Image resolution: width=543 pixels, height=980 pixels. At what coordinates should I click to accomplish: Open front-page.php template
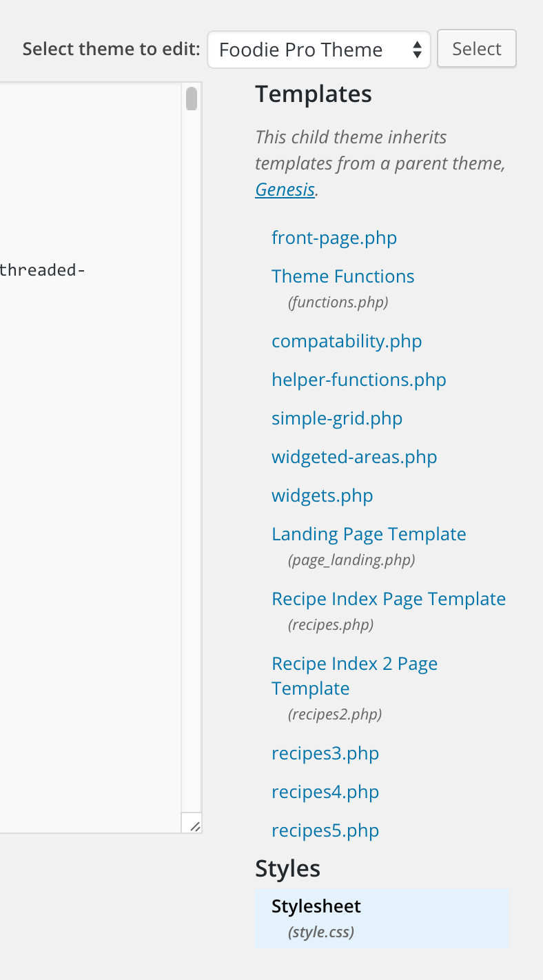(x=334, y=238)
